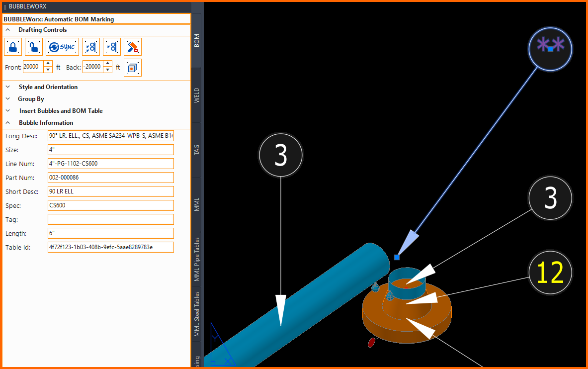Increase the Back value with up arrow
The image size is (588, 369).
[x=108, y=63]
